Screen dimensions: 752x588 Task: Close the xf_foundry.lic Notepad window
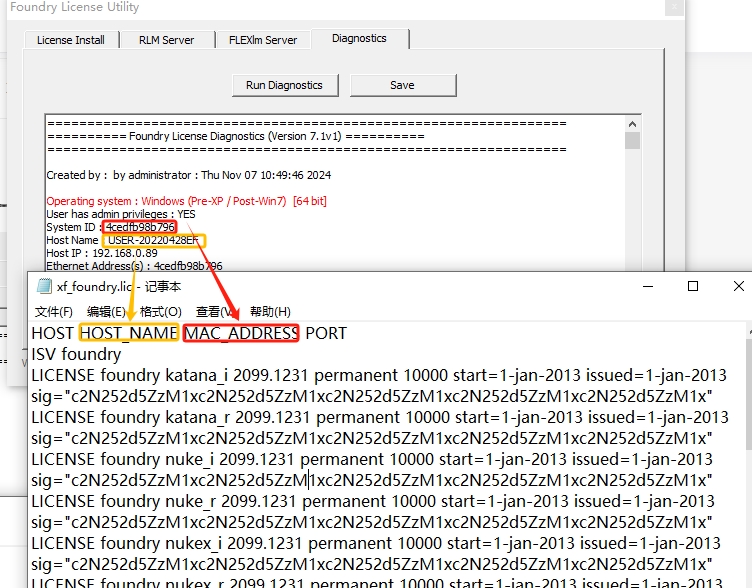click(737, 286)
